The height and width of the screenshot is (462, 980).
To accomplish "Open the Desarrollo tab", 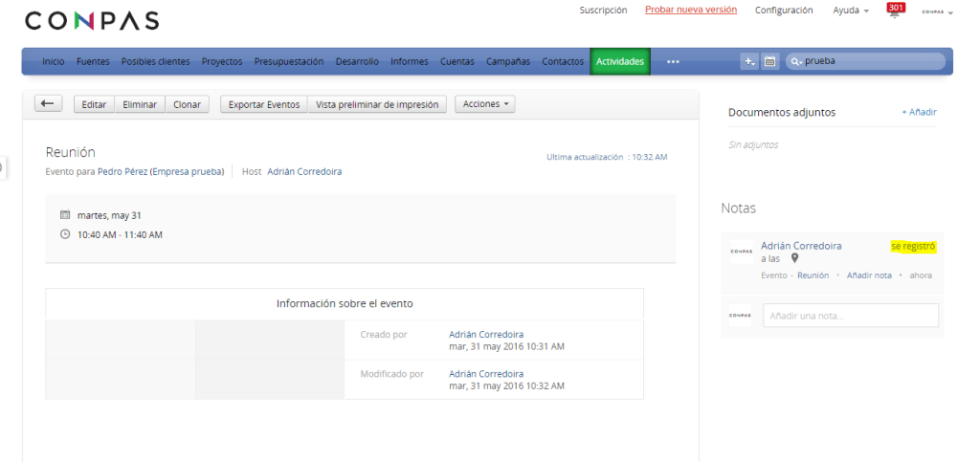I will pyautogui.click(x=357, y=62).
